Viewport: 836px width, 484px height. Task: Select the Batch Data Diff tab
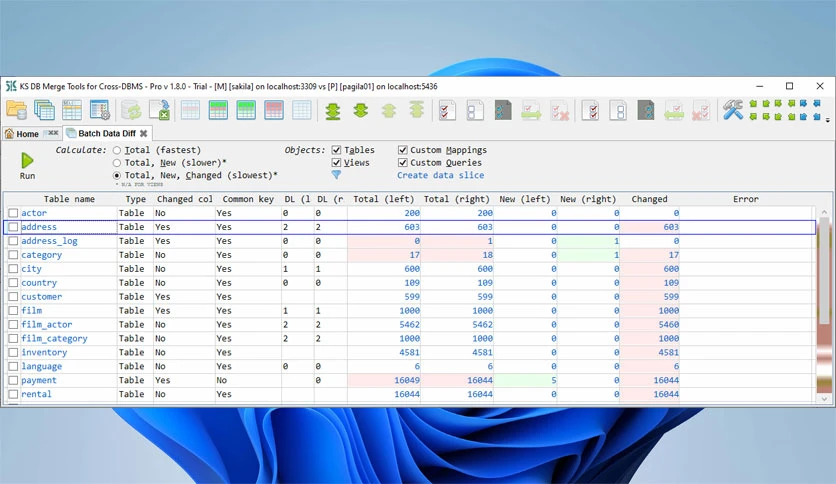pyautogui.click(x=107, y=133)
